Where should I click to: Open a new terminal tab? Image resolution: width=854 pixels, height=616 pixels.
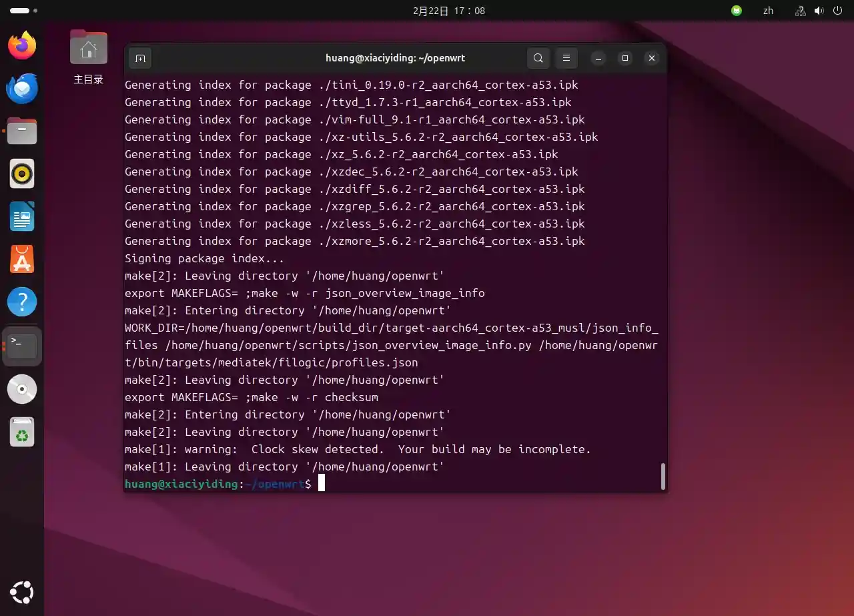click(x=140, y=58)
